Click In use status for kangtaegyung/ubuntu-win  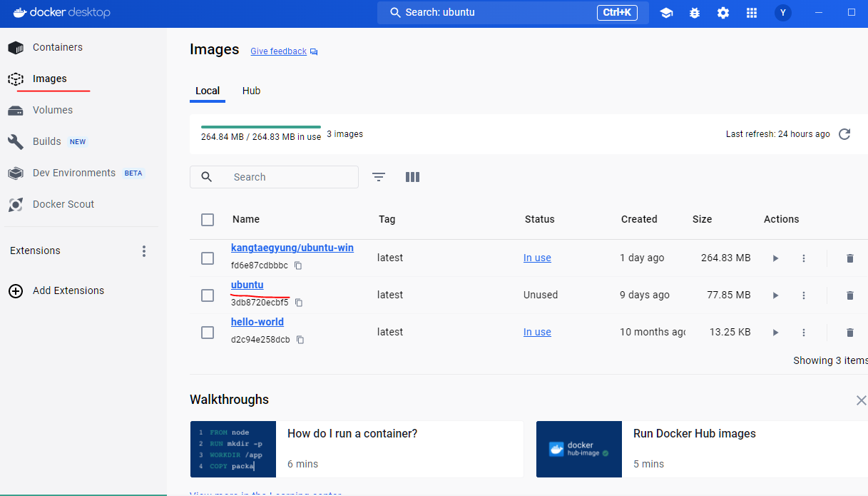click(x=537, y=258)
